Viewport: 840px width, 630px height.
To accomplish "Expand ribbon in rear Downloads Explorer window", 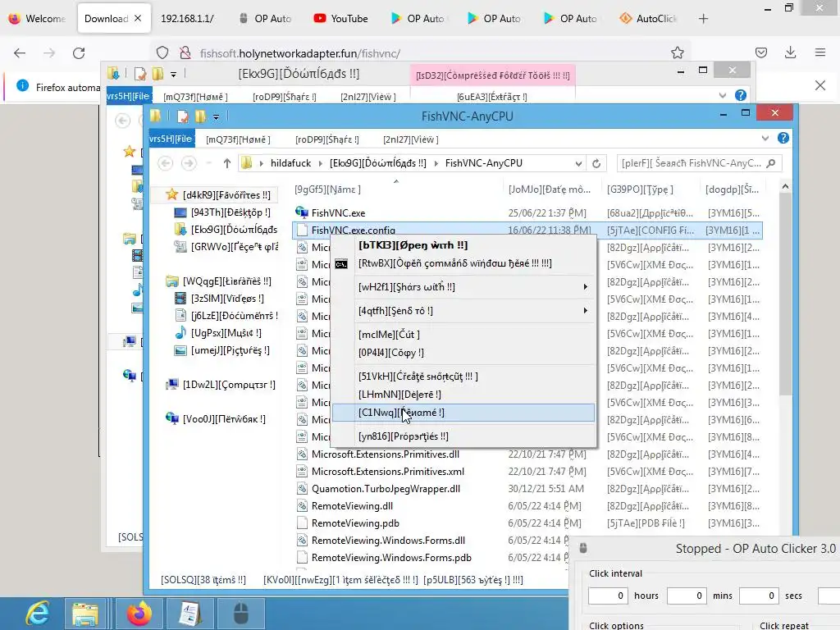I will [722, 95].
